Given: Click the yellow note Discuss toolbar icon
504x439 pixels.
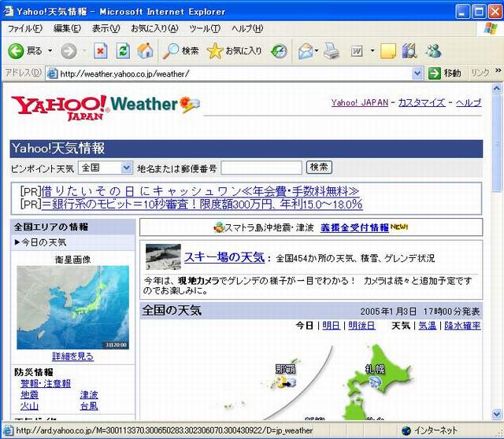Looking at the screenshot, I should tap(388, 50).
